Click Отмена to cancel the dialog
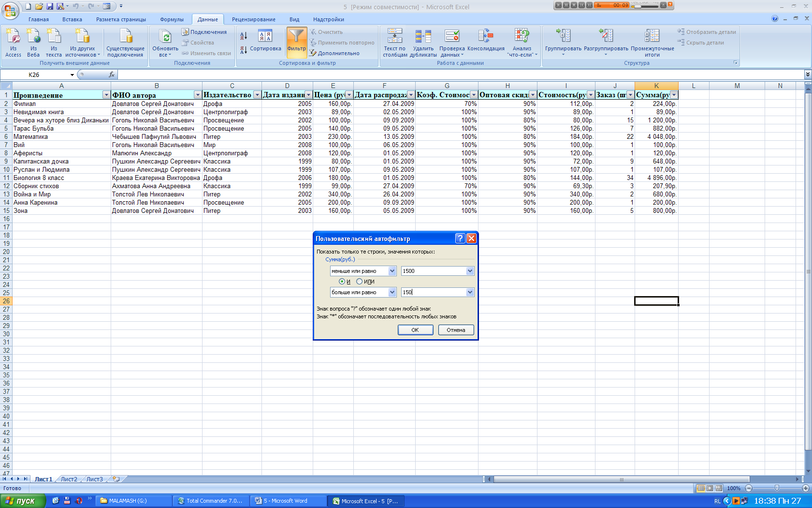 coord(456,330)
